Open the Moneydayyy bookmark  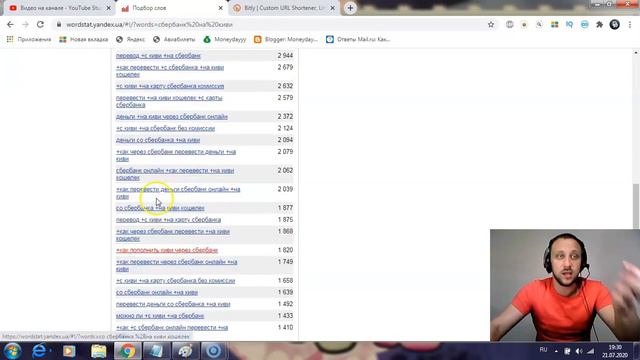[225, 39]
